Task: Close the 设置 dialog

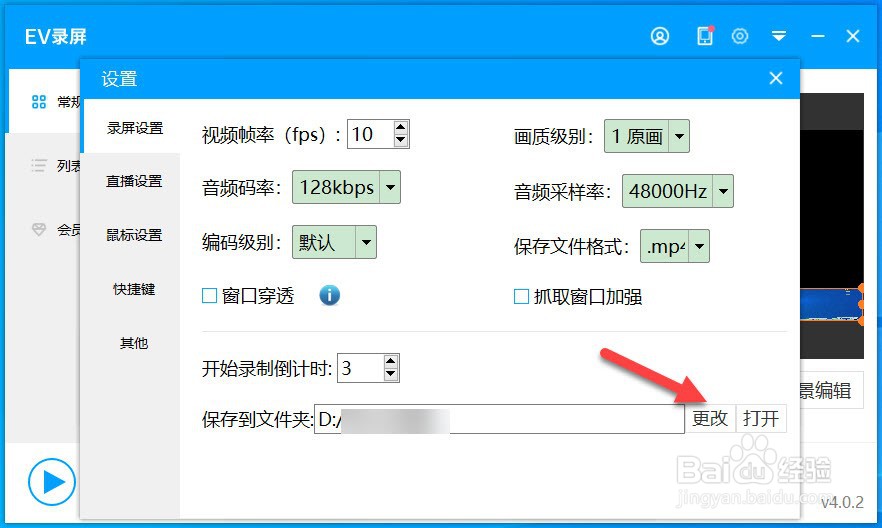Action: [776, 78]
